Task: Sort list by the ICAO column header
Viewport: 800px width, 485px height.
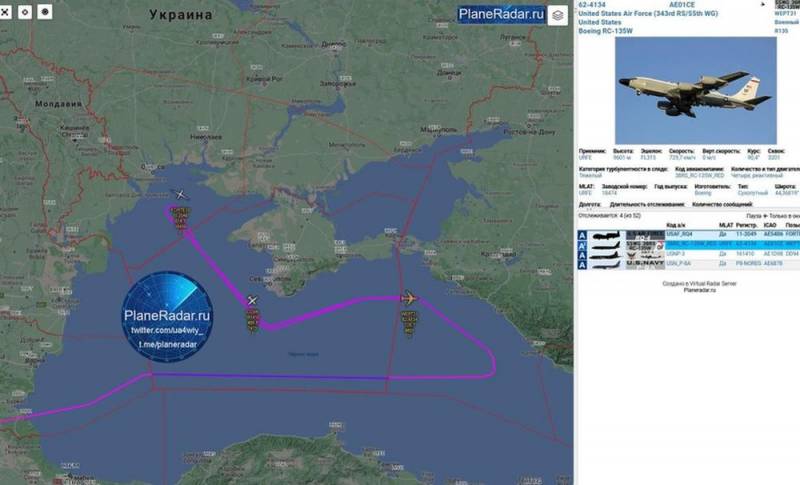Action: tap(770, 225)
